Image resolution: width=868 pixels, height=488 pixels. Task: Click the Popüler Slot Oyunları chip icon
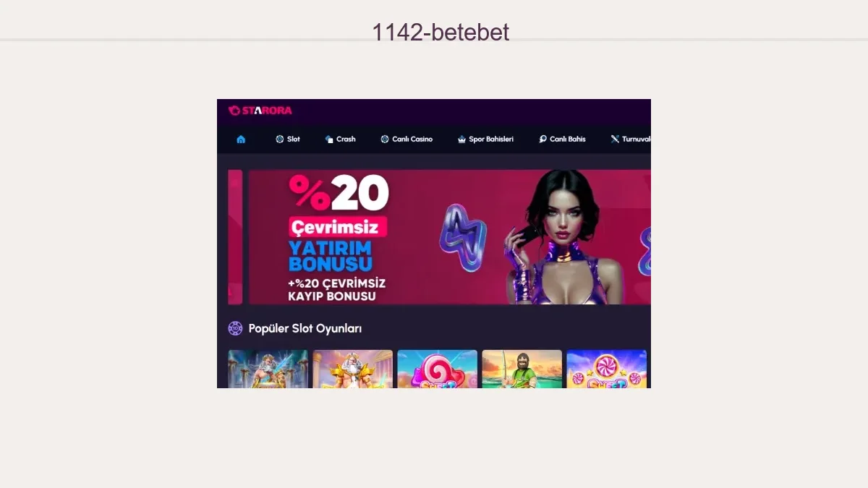point(235,328)
